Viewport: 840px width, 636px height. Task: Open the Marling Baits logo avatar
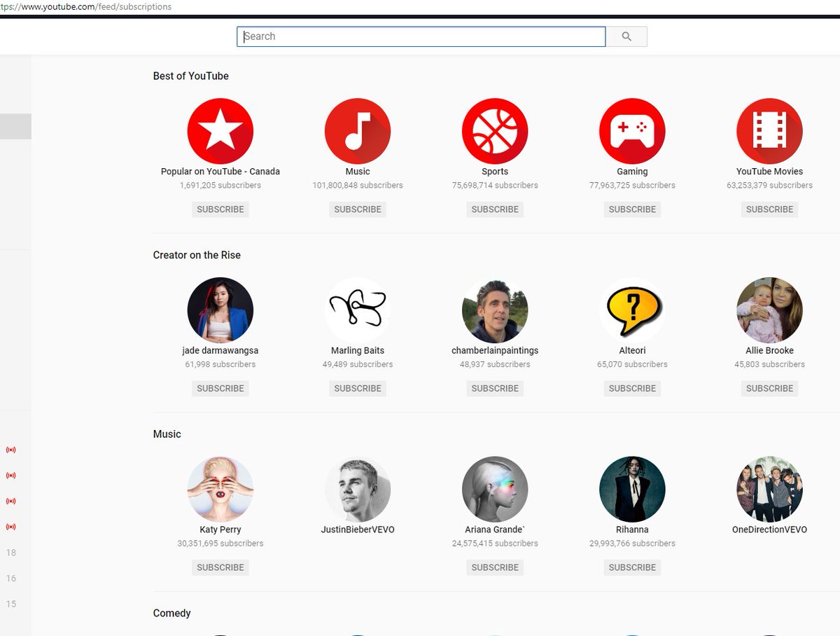[358, 310]
